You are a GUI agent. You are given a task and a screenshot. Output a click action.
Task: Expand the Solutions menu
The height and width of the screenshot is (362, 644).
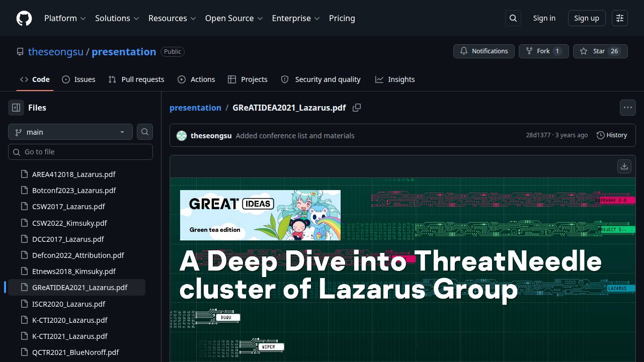point(117,18)
